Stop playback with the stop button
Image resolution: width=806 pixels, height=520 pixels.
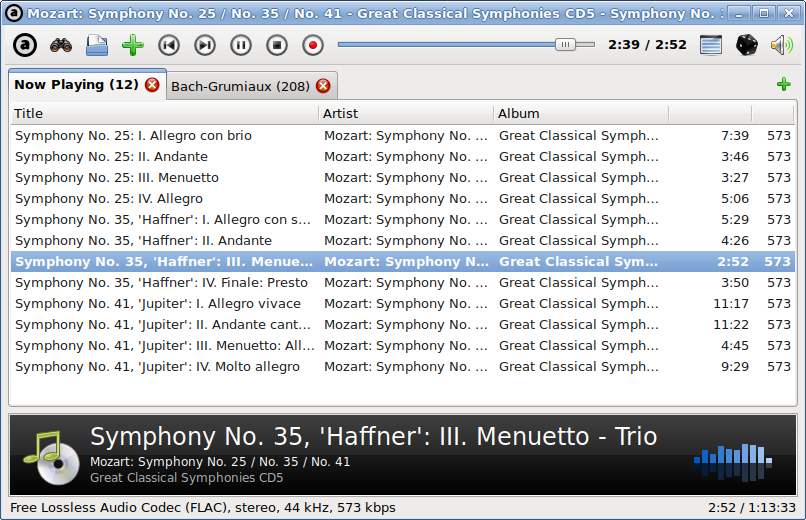(x=277, y=45)
